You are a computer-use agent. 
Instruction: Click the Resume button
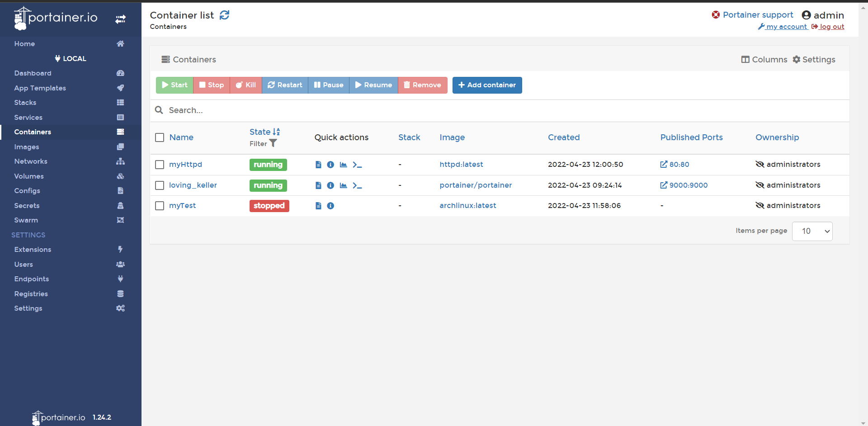(373, 85)
